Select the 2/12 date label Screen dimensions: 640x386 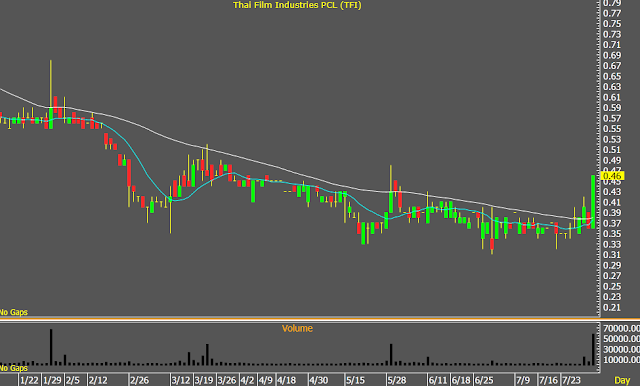pos(98,380)
